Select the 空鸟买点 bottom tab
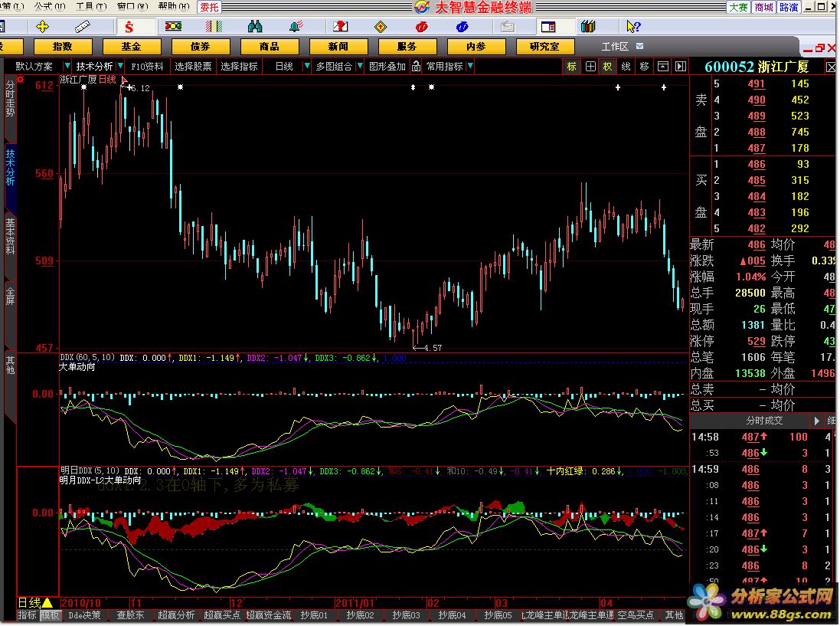 tap(636, 615)
